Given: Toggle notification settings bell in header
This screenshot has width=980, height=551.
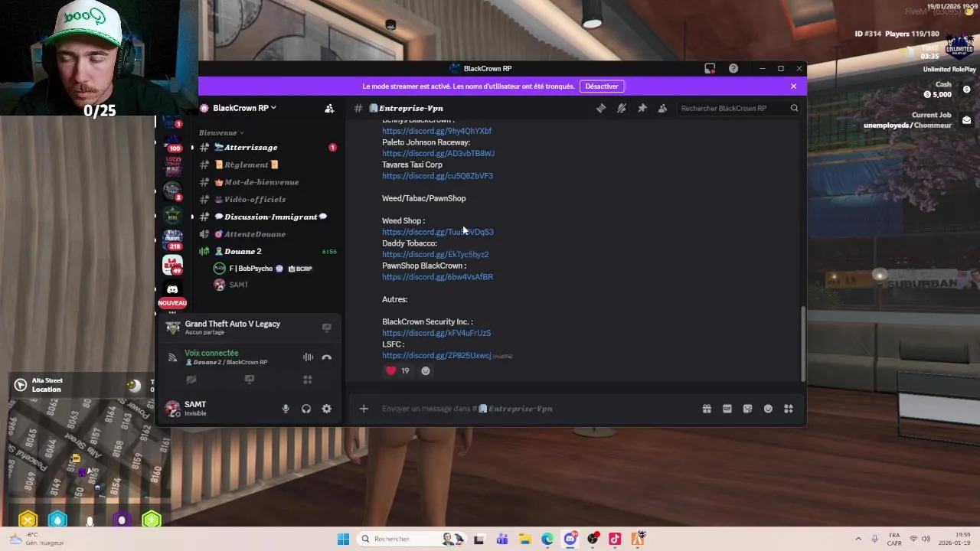Looking at the screenshot, I should 622,109.
